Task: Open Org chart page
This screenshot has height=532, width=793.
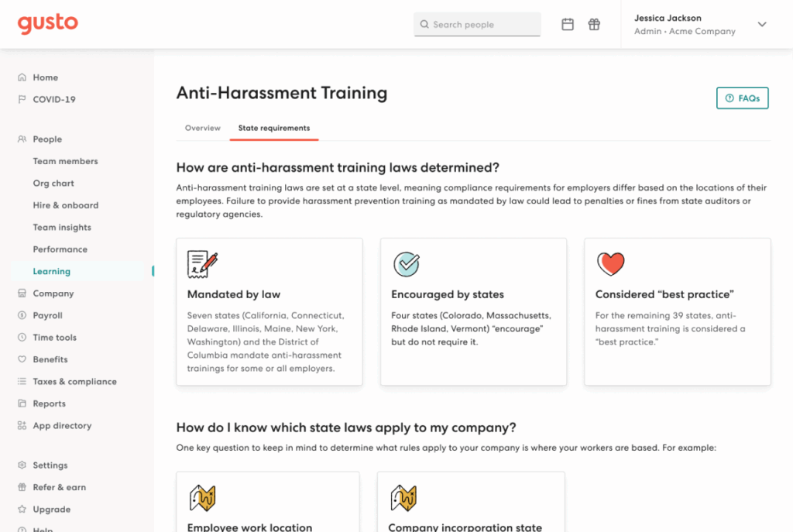Action: 53,183
